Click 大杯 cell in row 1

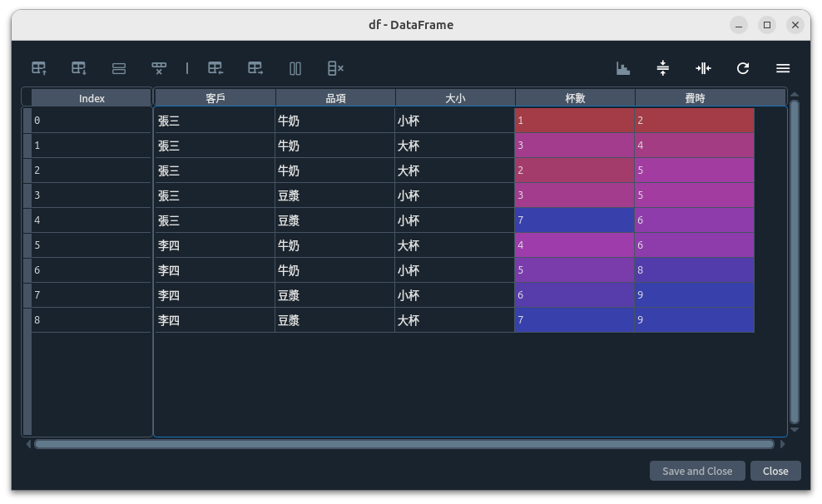(454, 146)
